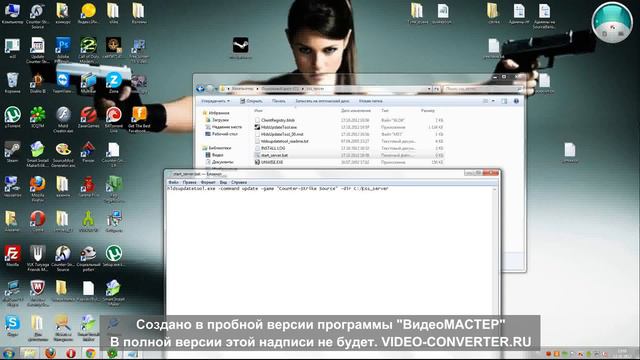Open the Вид menu in Notepad
640x360 pixels.
(x=223, y=182)
